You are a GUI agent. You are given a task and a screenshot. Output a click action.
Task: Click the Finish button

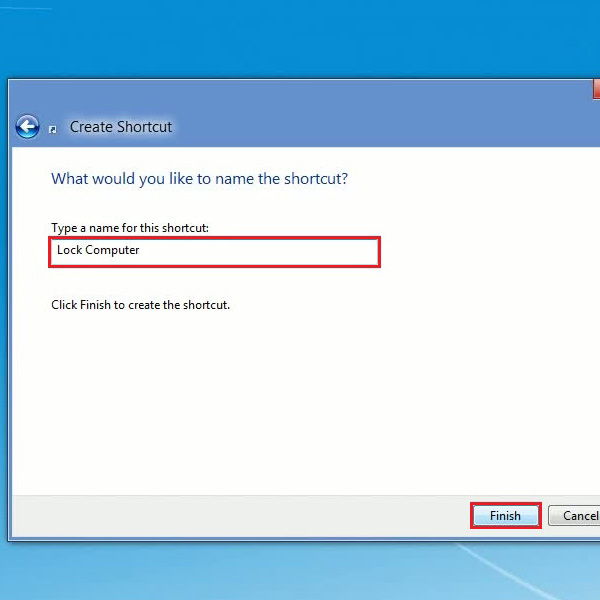pos(505,515)
